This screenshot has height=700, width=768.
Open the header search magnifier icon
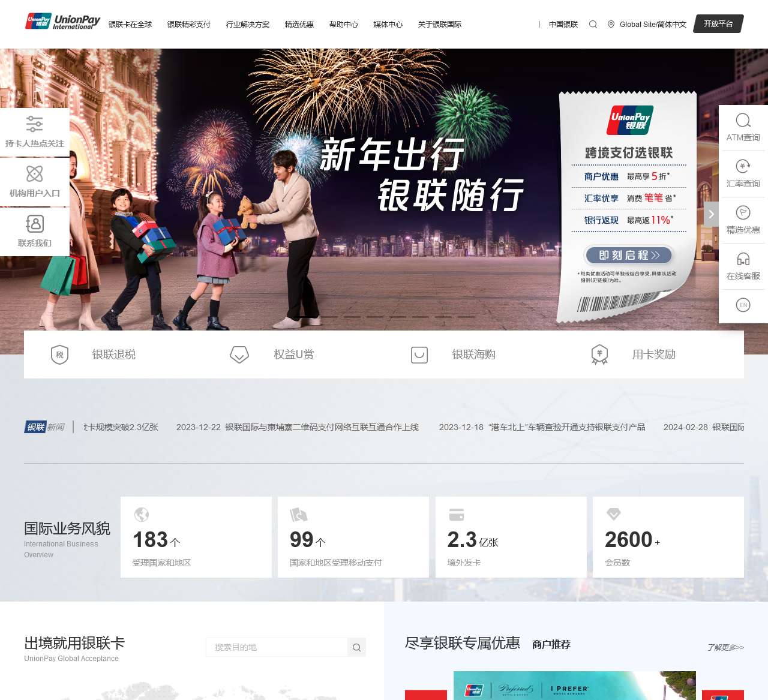coord(593,25)
